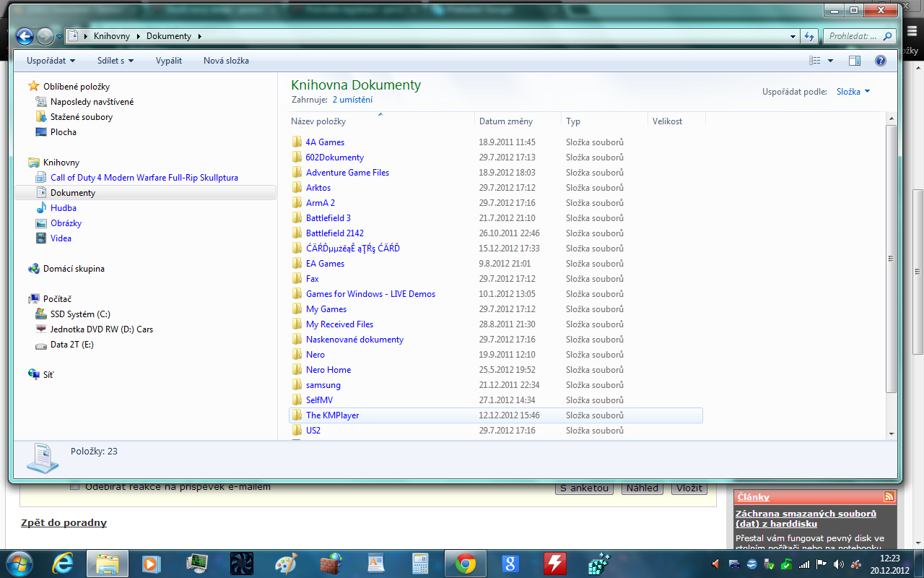Open the Windows Start menu
The width and height of the screenshot is (924, 578).
[x=18, y=563]
